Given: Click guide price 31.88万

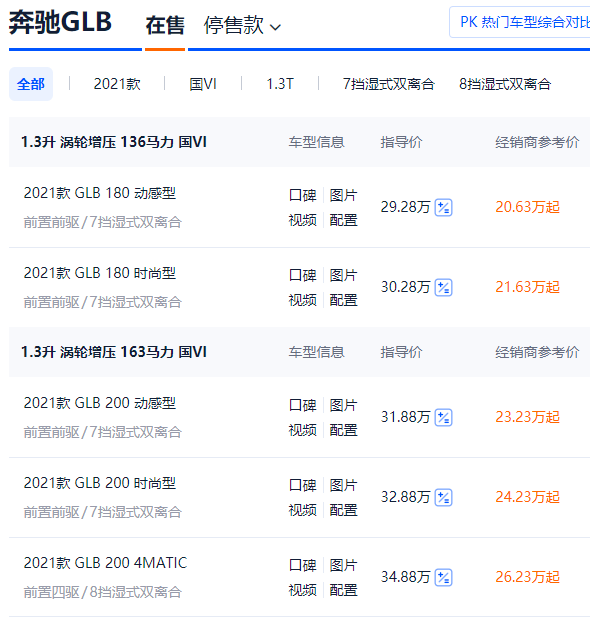Looking at the screenshot, I should coord(405,417).
